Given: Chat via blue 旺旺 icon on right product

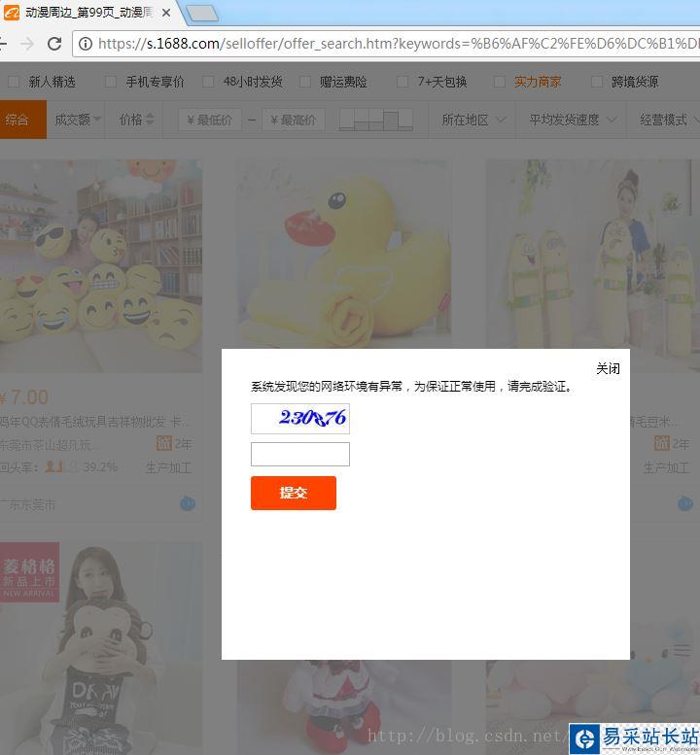Looking at the screenshot, I should [685, 503].
